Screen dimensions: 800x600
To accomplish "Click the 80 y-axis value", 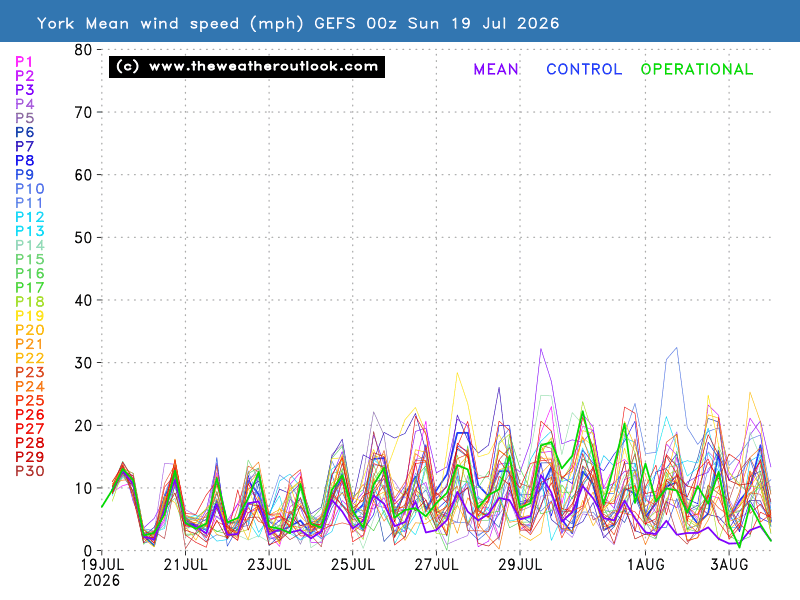I will (83, 50).
